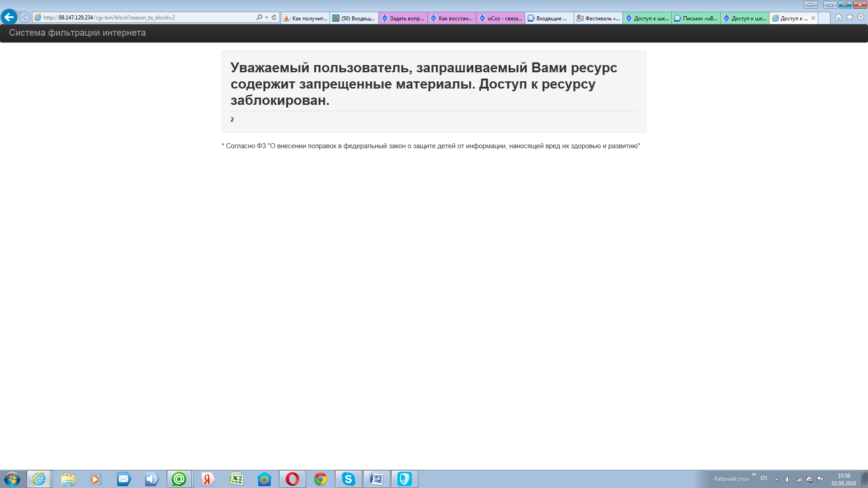Refresh the page with the reload icon
This screenshot has height=488, width=868.
pos(274,17)
